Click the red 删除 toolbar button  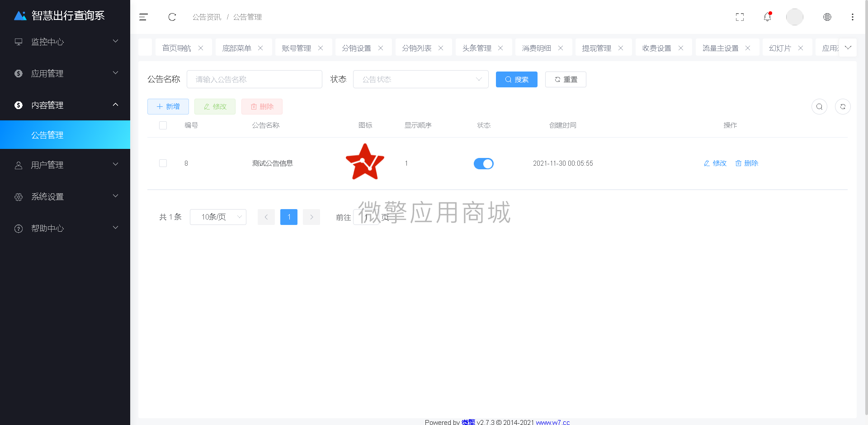[x=262, y=106]
